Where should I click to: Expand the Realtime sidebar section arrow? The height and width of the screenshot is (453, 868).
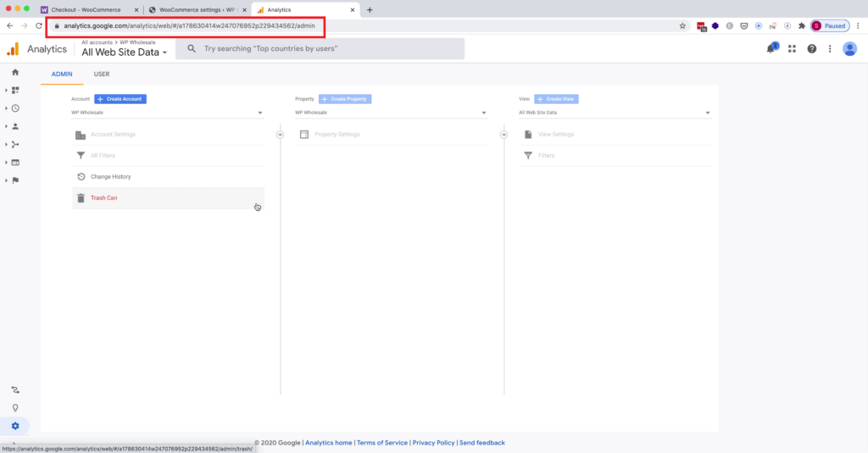(6, 108)
